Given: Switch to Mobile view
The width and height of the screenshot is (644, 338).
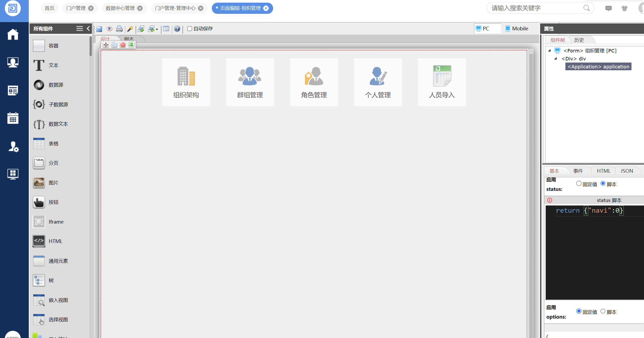Looking at the screenshot, I should pos(517,28).
